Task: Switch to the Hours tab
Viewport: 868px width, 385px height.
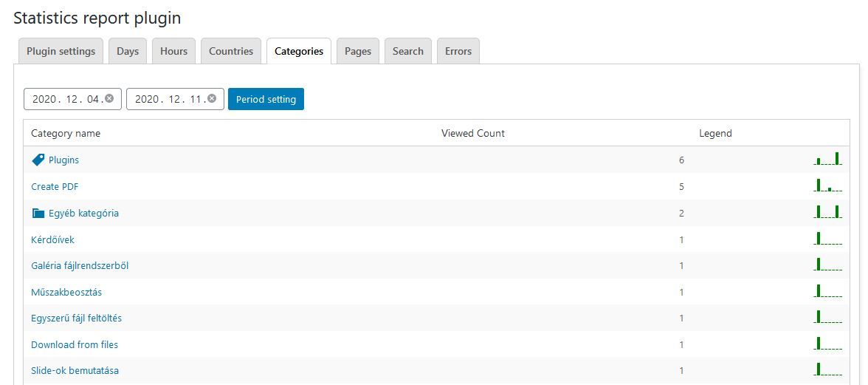Action: (174, 52)
